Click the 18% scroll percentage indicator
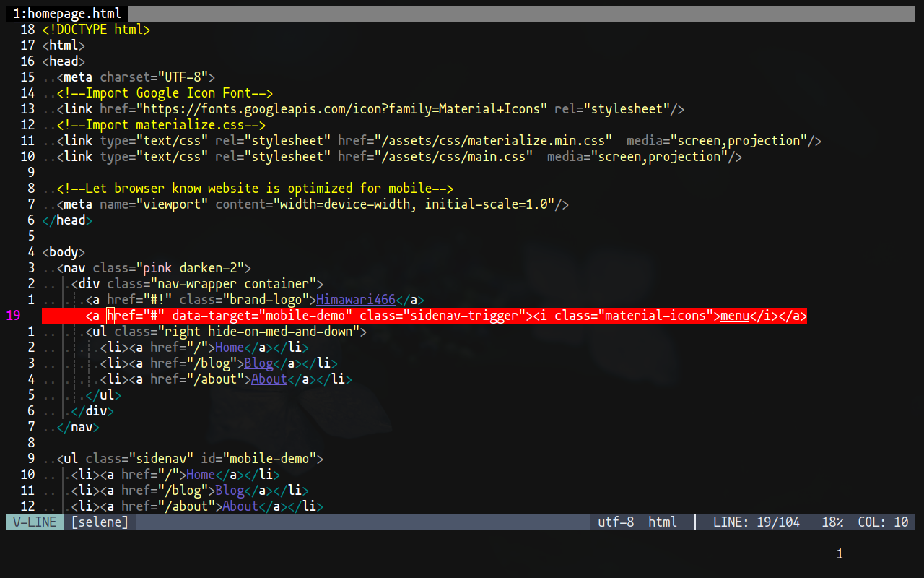The height and width of the screenshot is (578, 924). click(x=832, y=522)
